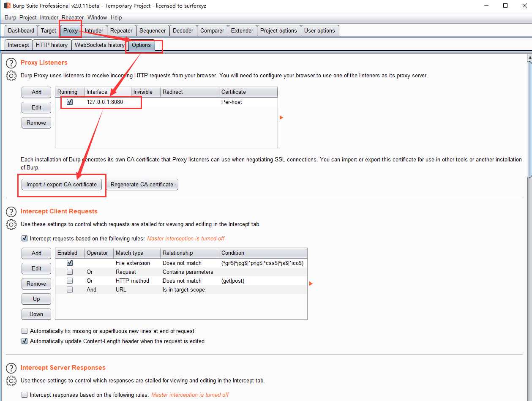Open the Intercept sub-tab
Image resolution: width=532 pixels, height=401 pixels.
[x=19, y=45]
